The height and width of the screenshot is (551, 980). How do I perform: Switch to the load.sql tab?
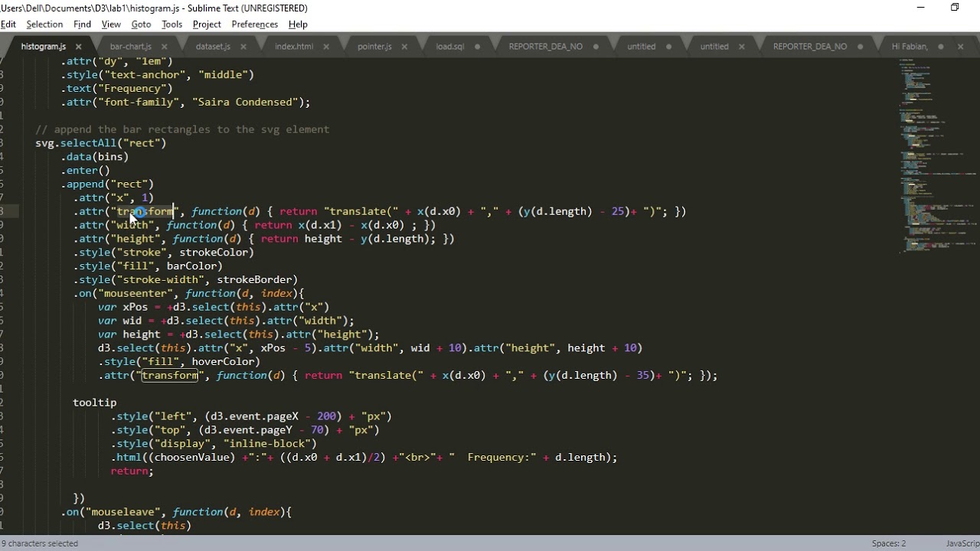click(x=450, y=47)
